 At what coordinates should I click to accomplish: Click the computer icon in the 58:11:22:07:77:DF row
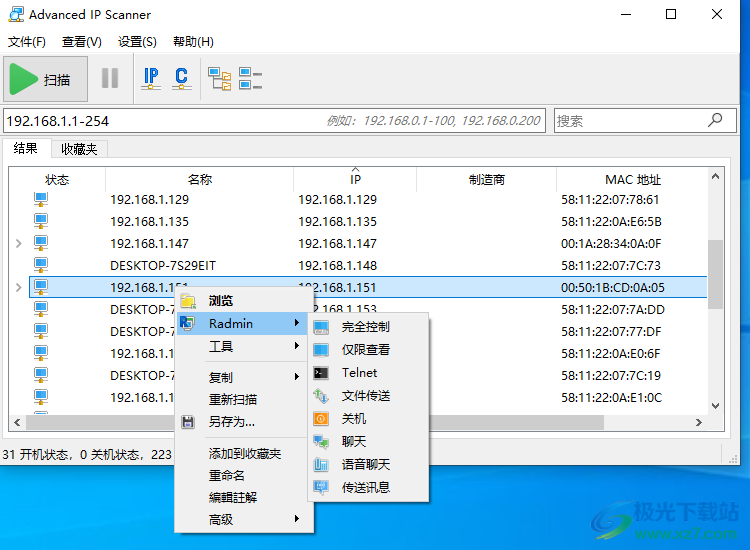click(x=41, y=331)
